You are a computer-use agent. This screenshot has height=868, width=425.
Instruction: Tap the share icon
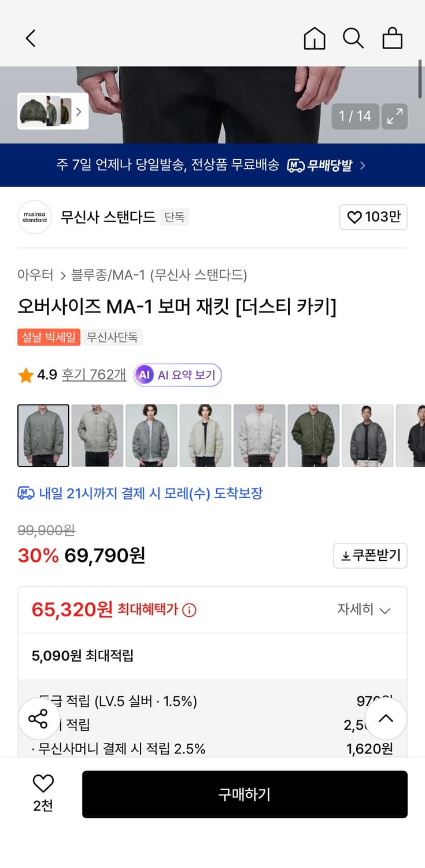38,719
